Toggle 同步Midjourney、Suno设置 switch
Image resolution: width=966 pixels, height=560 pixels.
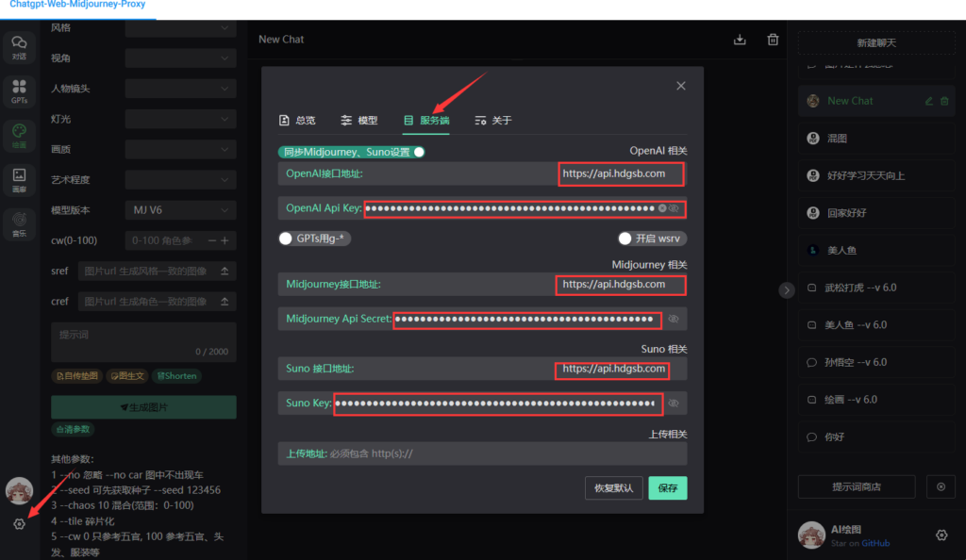click(x=417, y=151)
